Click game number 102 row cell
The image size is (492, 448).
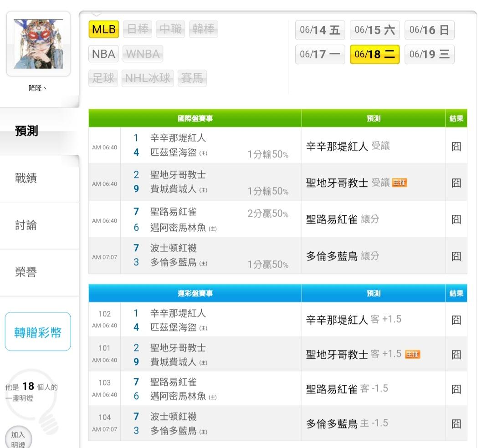[104, 319]
